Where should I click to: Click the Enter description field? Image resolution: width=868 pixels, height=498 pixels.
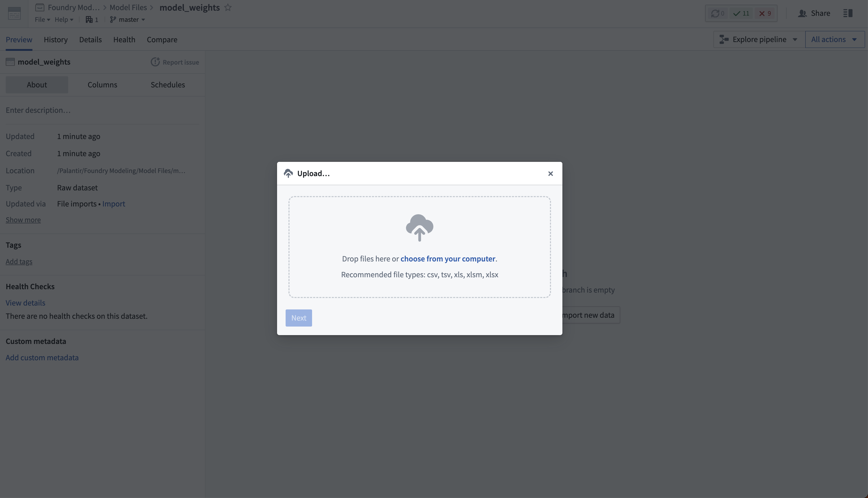coord(102,110)
